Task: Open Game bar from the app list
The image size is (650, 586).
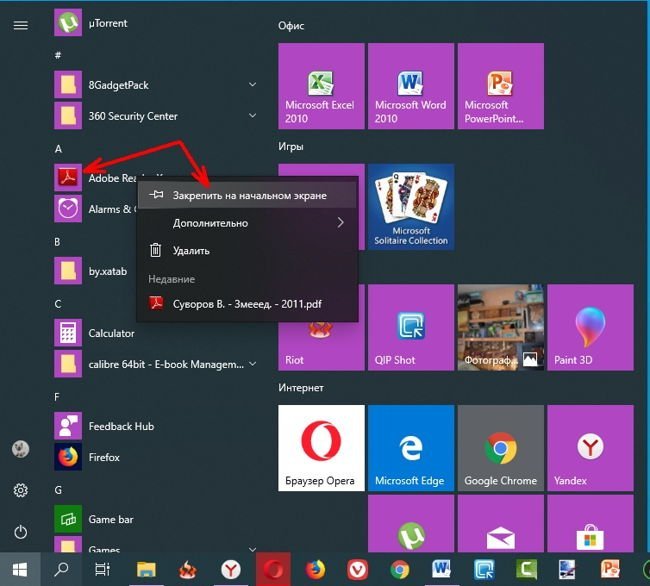Action: (155, 519)
